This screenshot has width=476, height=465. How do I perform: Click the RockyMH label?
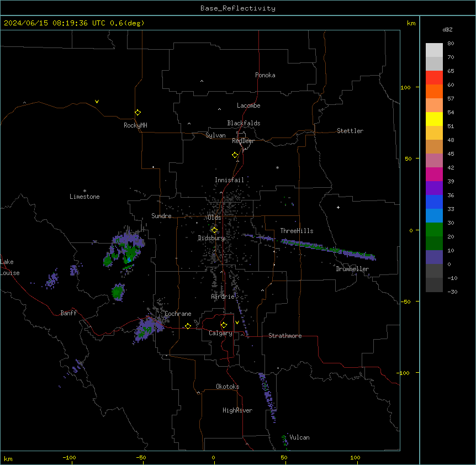click(135, 125)
